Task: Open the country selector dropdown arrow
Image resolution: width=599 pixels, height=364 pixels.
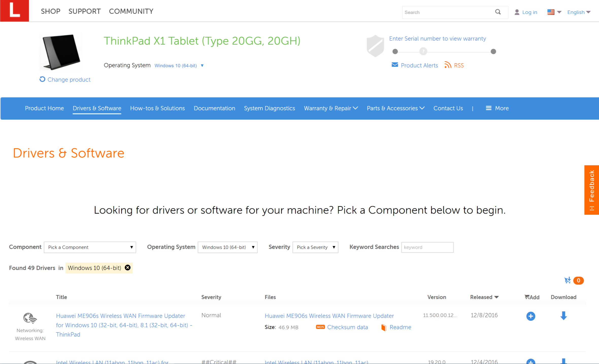Action: click(x=559, y=12)
